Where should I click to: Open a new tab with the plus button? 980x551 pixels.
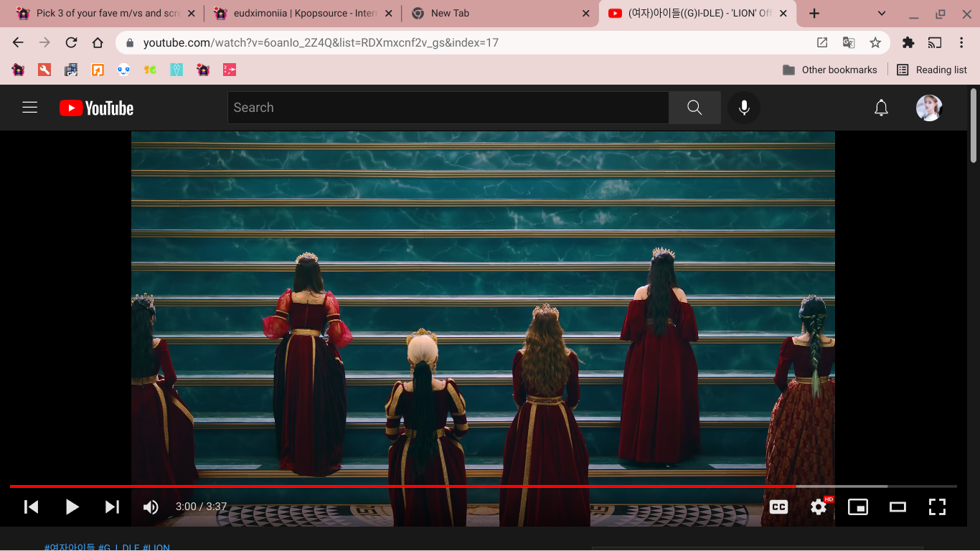[x=814, y=14]
